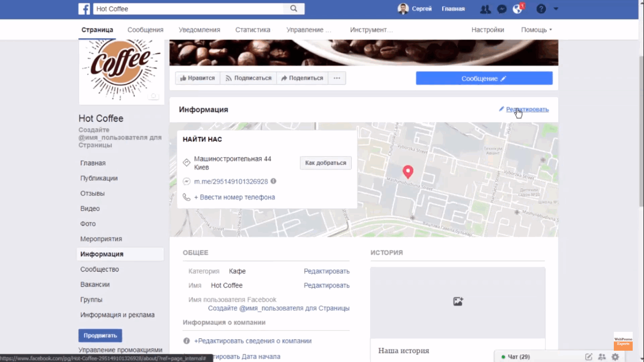644x362 pixels.
Task: Click Редактировать next to Имя Hot Coffee
Action: tap(327, 285)
